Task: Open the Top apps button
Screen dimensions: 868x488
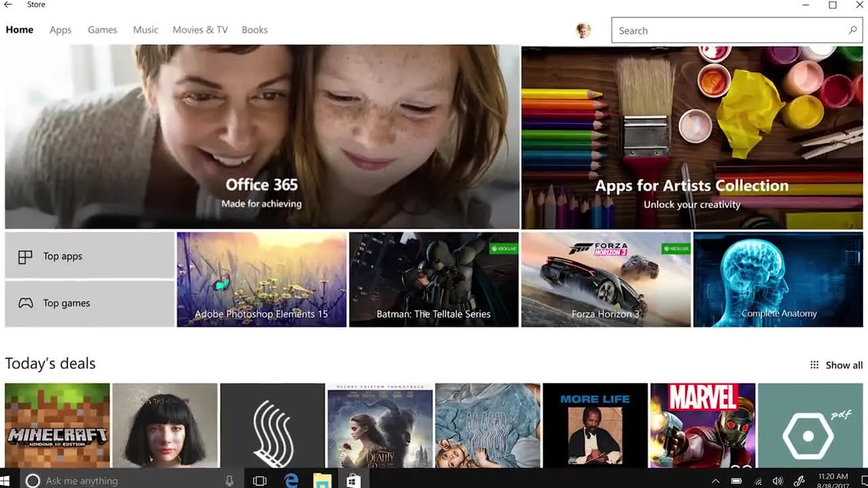Action: click(x=90, y=256)
